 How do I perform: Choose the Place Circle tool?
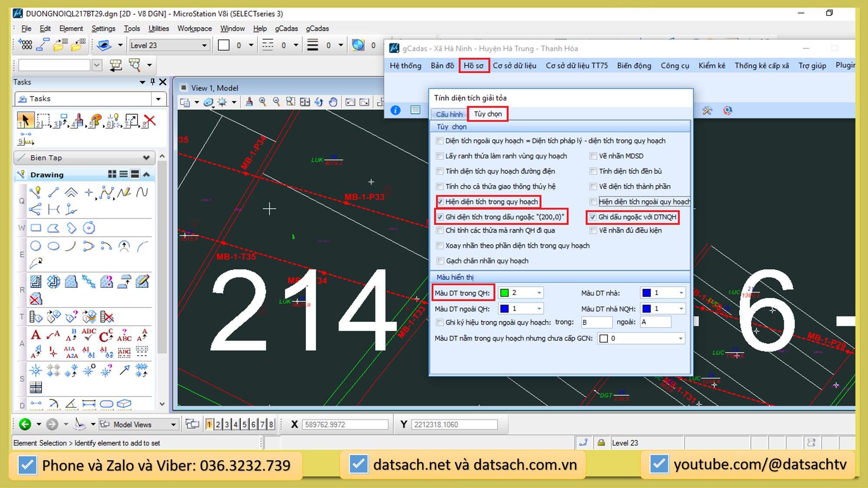[36, 246]
